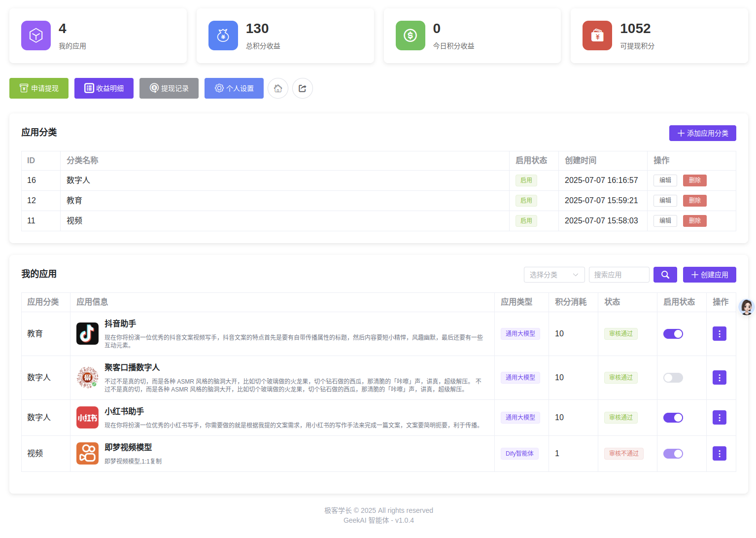This screenshot has height=538, width=756.
Task: Disable the 抖音助手 enable switch
Action: [x=673, y=334]
